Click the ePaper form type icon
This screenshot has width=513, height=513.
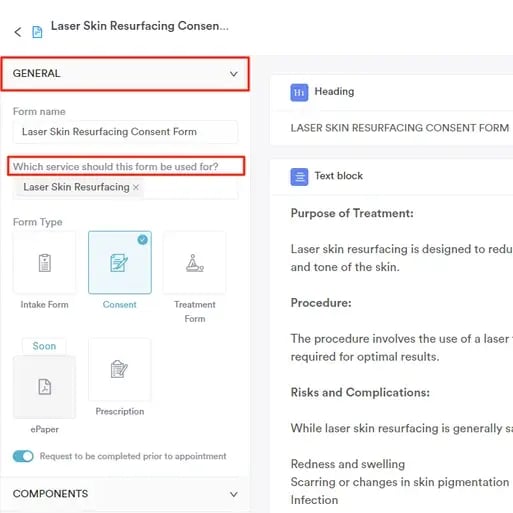(x=45, y=387)
